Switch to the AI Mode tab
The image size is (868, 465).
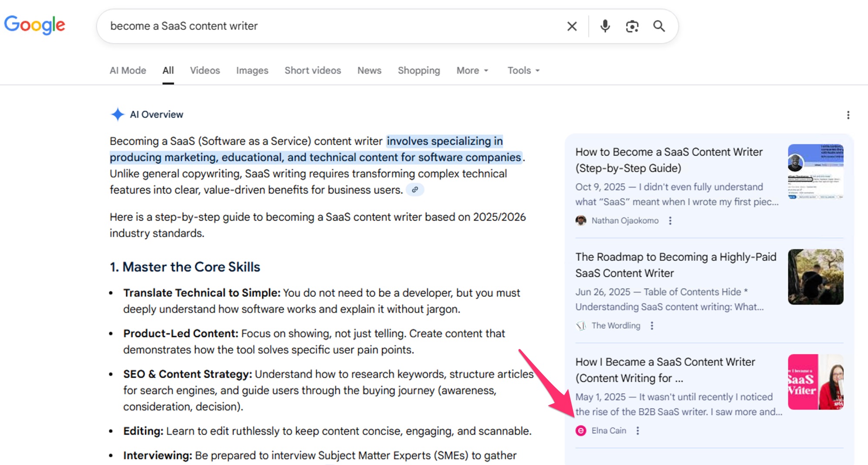(128, 71)
